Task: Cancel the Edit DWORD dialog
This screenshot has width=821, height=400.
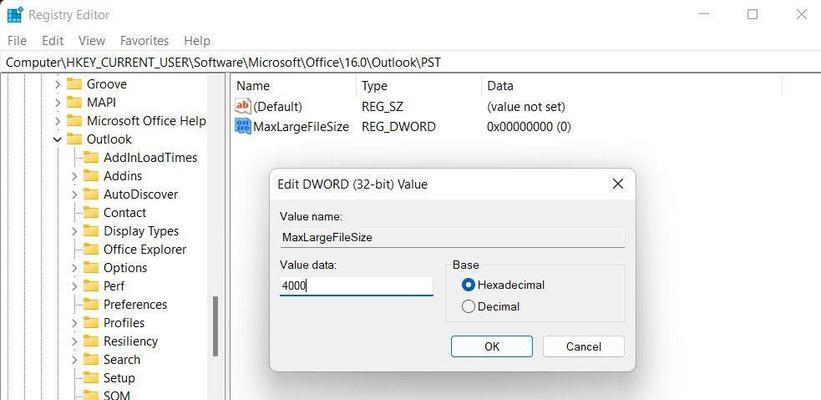Action: (x=583, y=347)
